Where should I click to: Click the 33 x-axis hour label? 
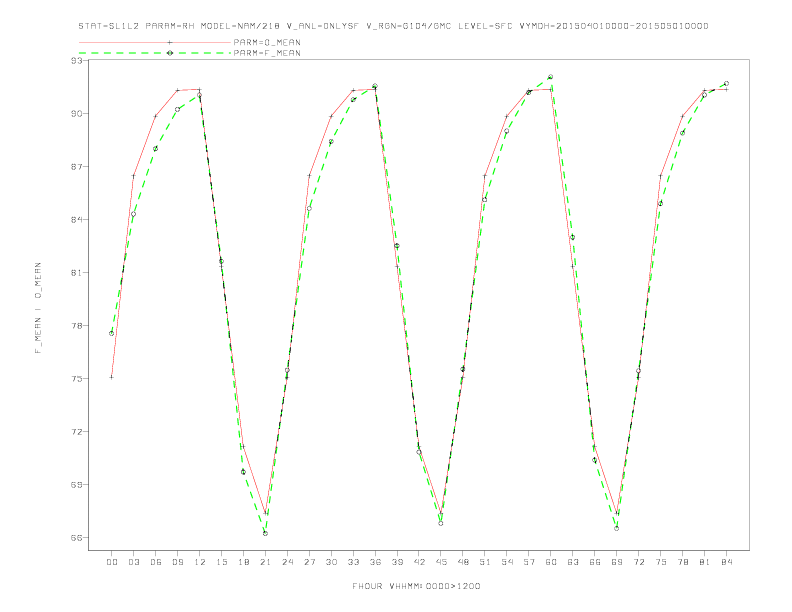pyautogui.click(x=354, y=562)
